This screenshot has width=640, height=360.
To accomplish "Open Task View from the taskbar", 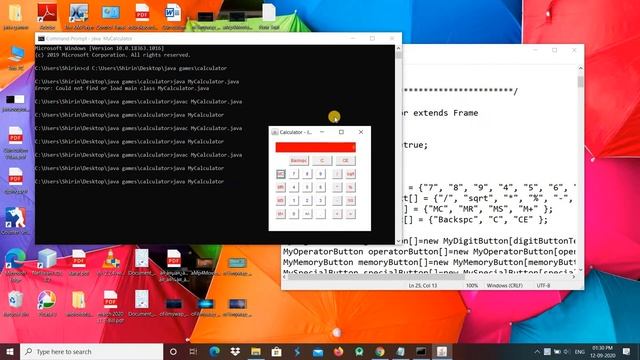I will [193, 351].
